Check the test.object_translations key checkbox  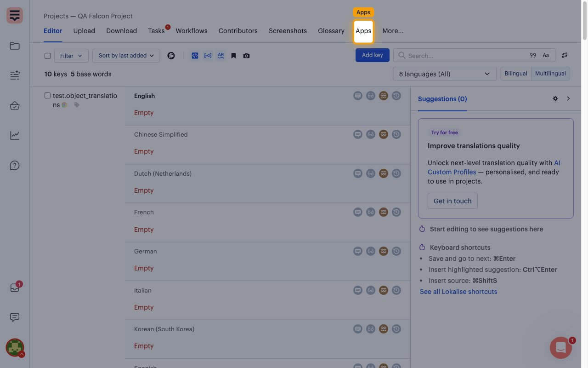coord(47,96)
